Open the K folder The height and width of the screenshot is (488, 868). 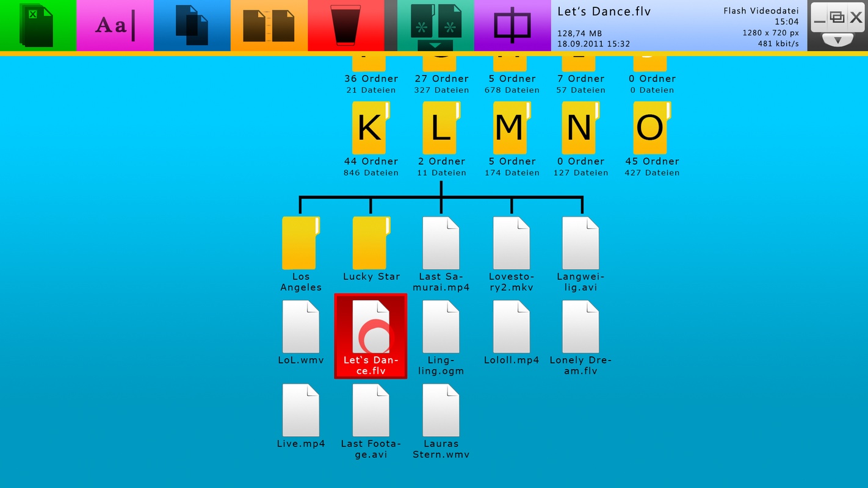[x=369, y=128]
